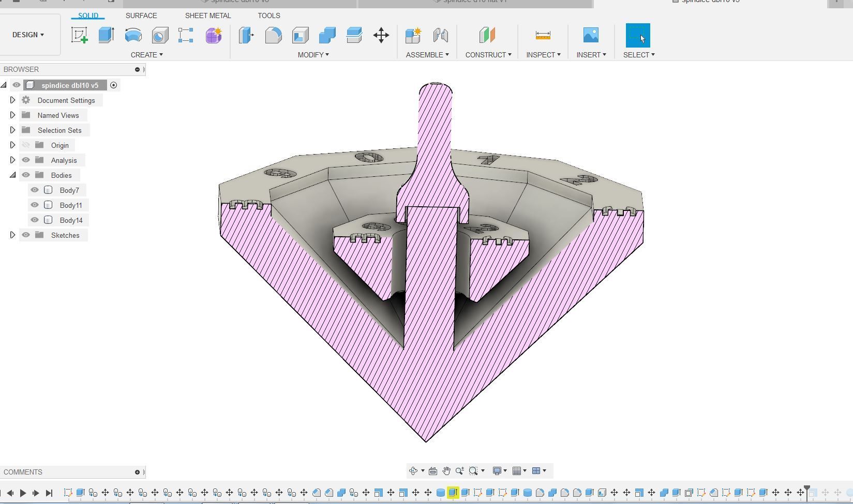Open the INSERT dropdown menu

click(591, 55)
